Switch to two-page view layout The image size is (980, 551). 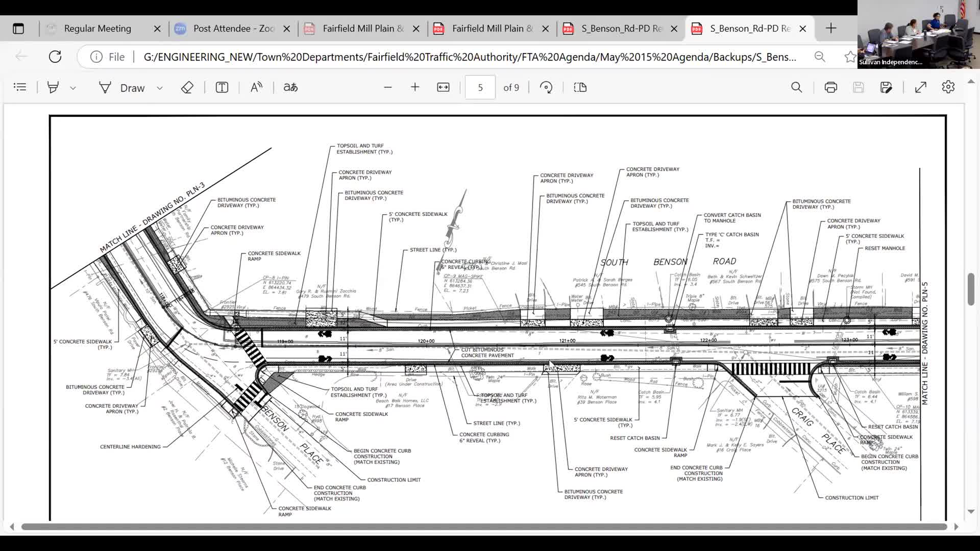pyautogui.click(x=580, y=87)
